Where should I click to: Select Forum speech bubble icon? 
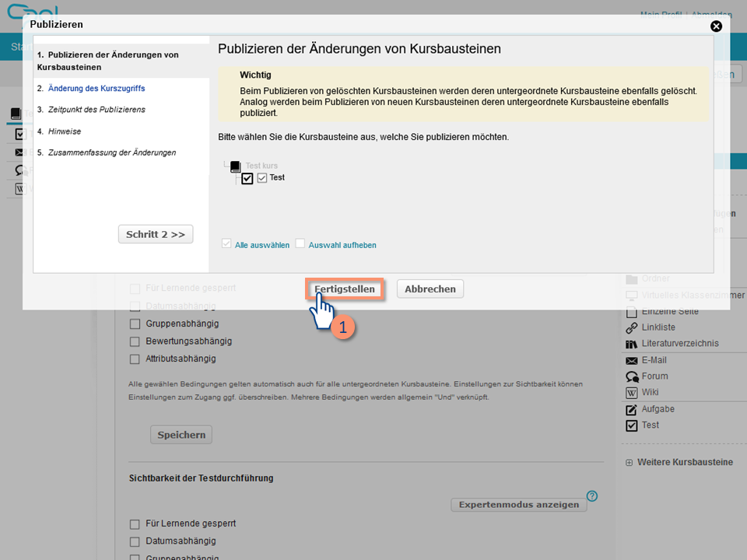(x=632, y=376)
